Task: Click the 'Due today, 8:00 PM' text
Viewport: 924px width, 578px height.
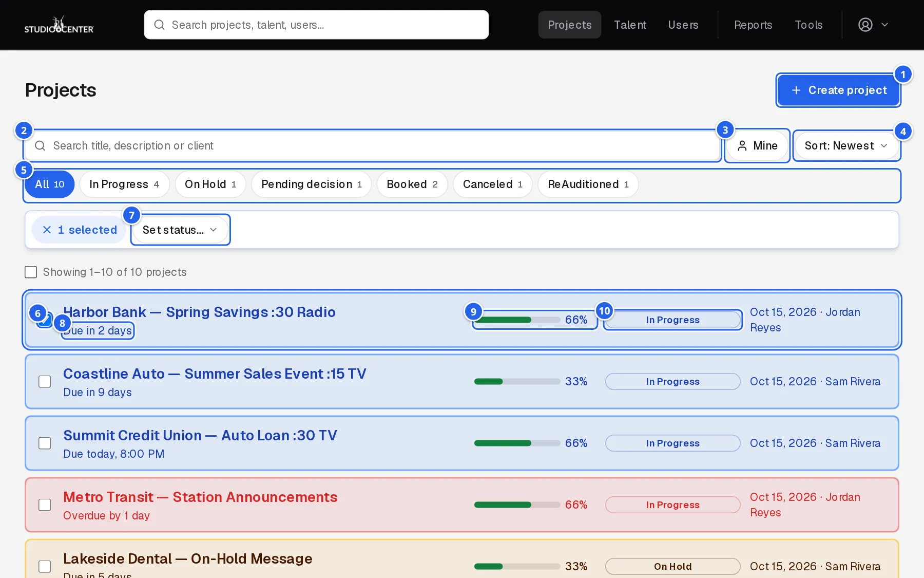Action: pos(114,454)
